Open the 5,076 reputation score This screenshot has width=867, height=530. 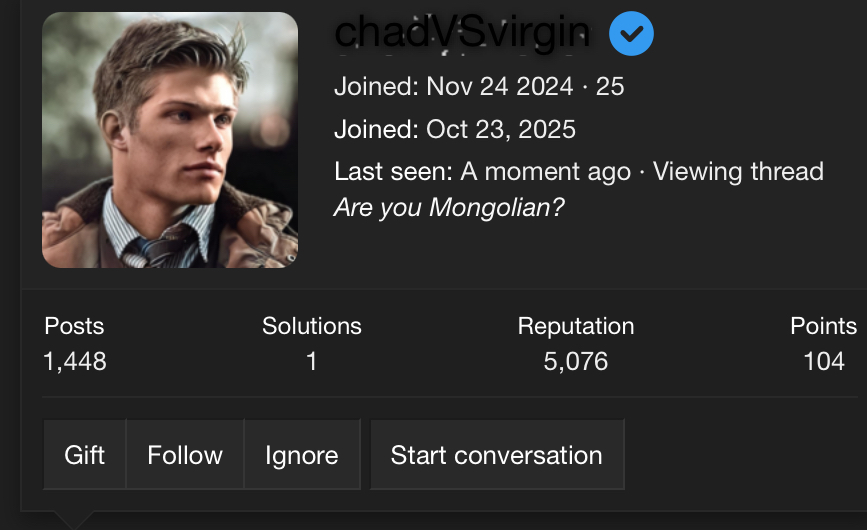click(x=576, y=361)
